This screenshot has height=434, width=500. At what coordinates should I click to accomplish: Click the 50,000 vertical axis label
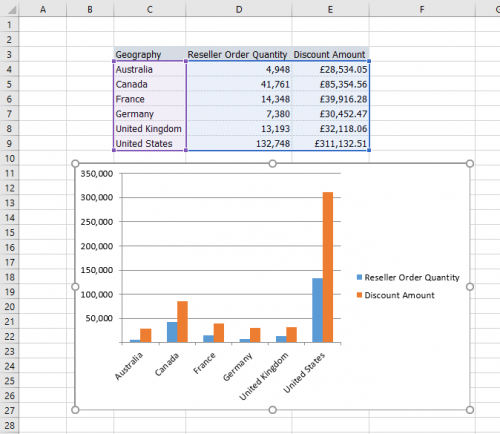pos(99,318)
